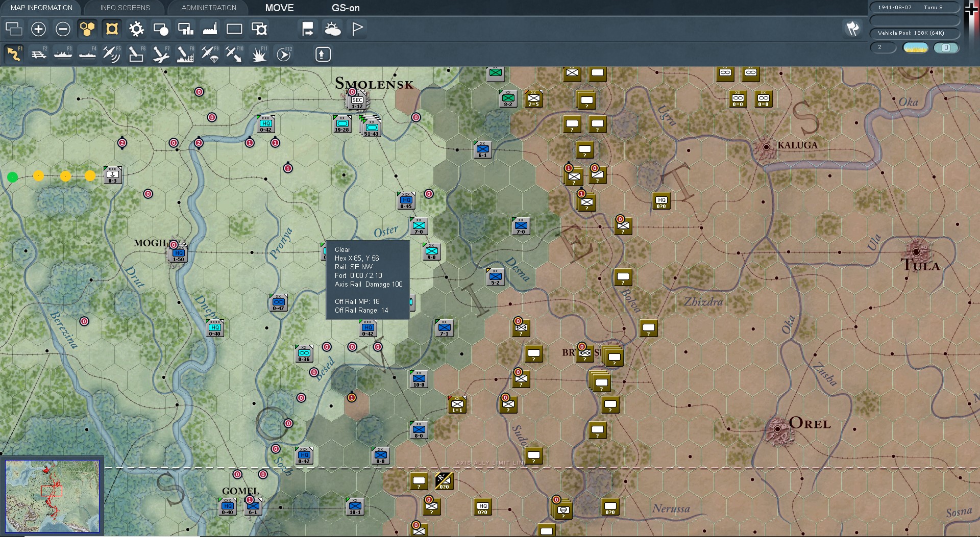Select the 0-3 unit by the colored dots
This screenshot has height=537, width=980.
112,175
